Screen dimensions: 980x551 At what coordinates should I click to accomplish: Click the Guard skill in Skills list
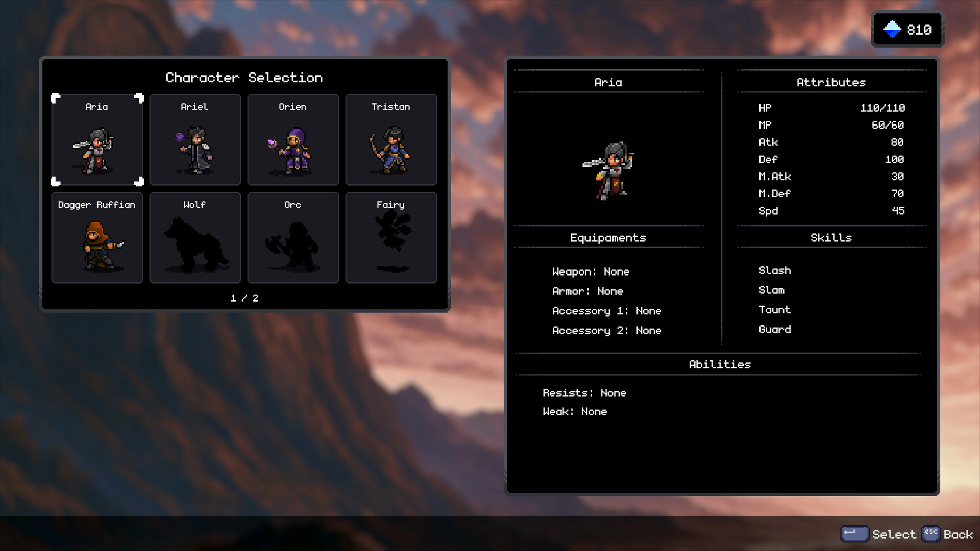point(774,329)
